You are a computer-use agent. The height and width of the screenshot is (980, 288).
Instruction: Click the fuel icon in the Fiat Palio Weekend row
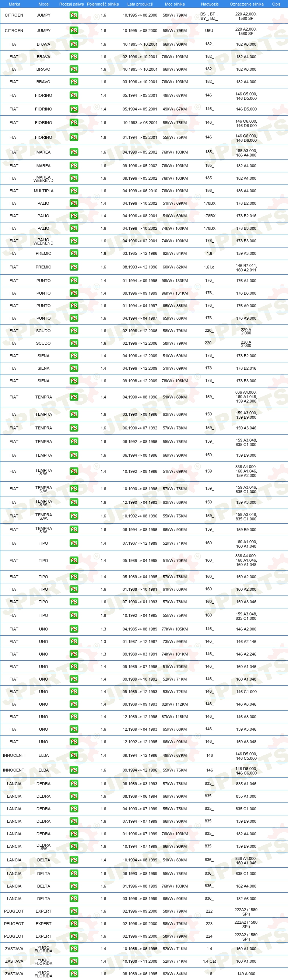pos(74,241)
